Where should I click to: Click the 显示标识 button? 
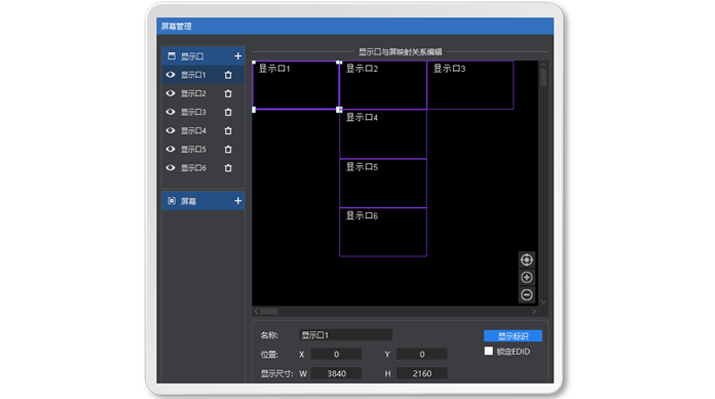[513, 336]
